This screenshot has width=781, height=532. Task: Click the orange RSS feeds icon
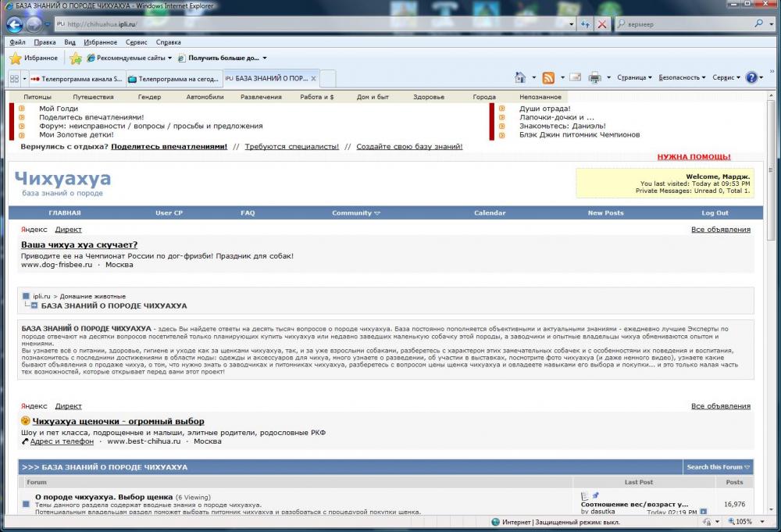[548, 77]
